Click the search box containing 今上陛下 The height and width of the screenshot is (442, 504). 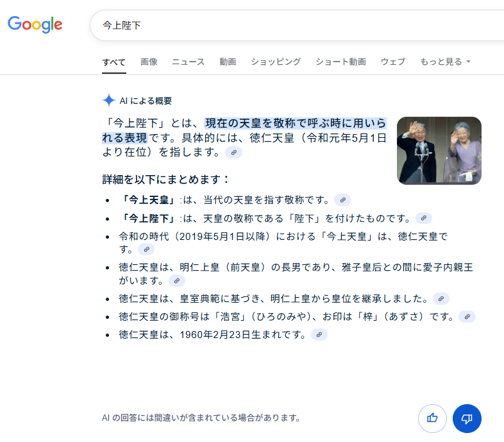(x=297, y=26)
